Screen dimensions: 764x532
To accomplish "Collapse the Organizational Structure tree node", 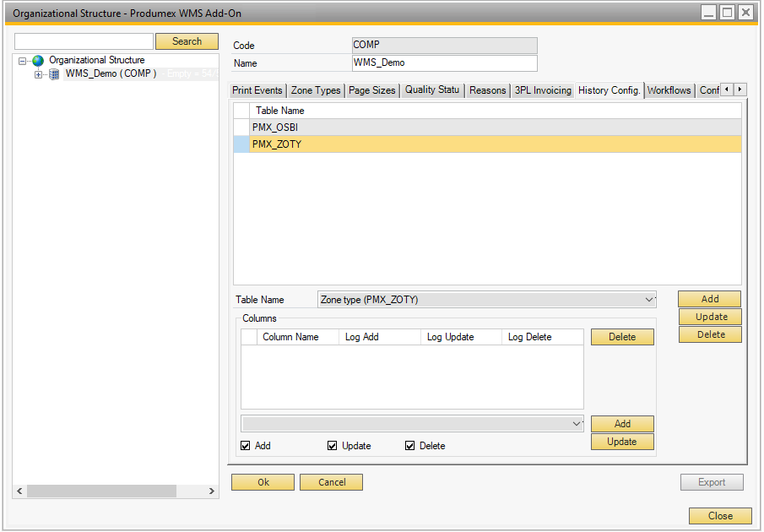I will click(24, 61).
